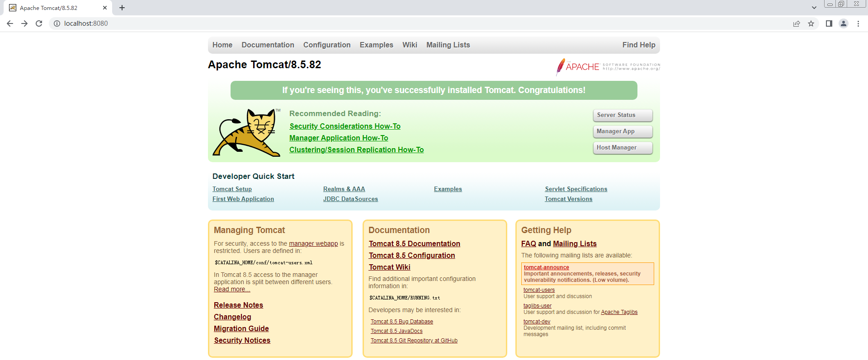
Task: Open Tomcat 8.5 JavaDocs link
Action: (x=396, y=331)
